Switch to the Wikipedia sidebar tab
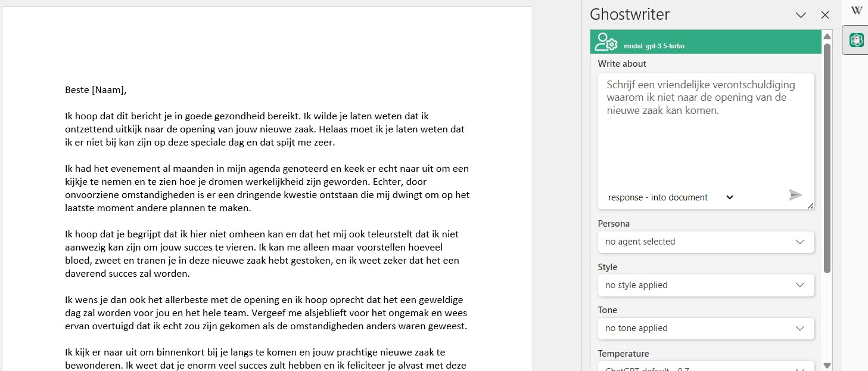 856,10
